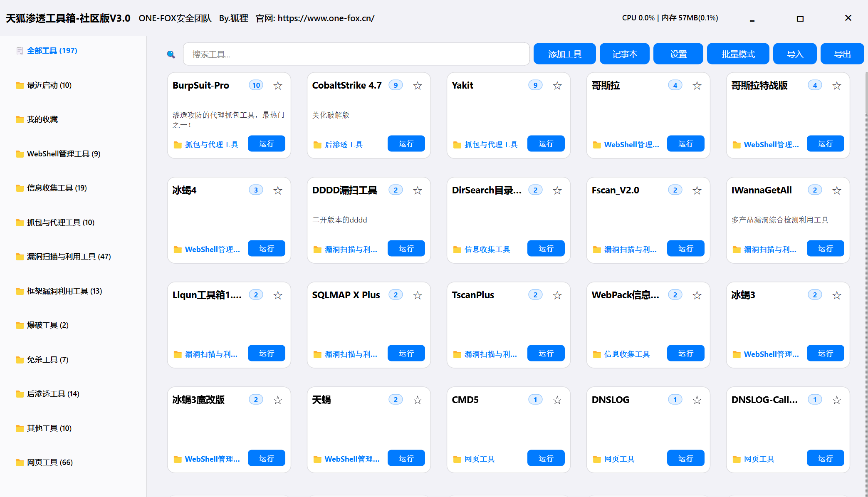Run the TscanPlus tool
The image size is (868, 497).
pos(546,353)
